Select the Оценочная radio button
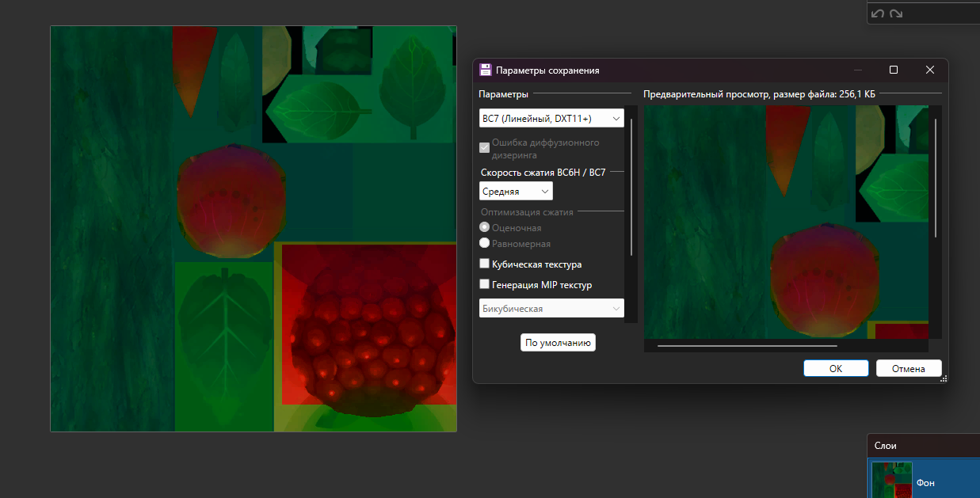 (485, 227)
